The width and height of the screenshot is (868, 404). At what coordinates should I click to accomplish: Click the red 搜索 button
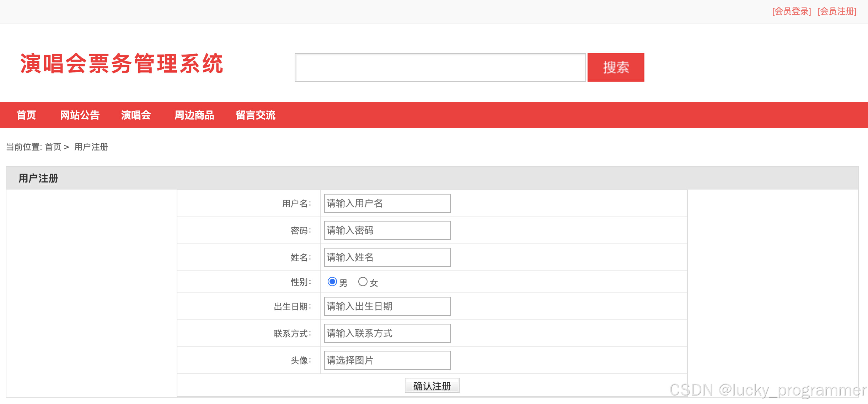616,67
